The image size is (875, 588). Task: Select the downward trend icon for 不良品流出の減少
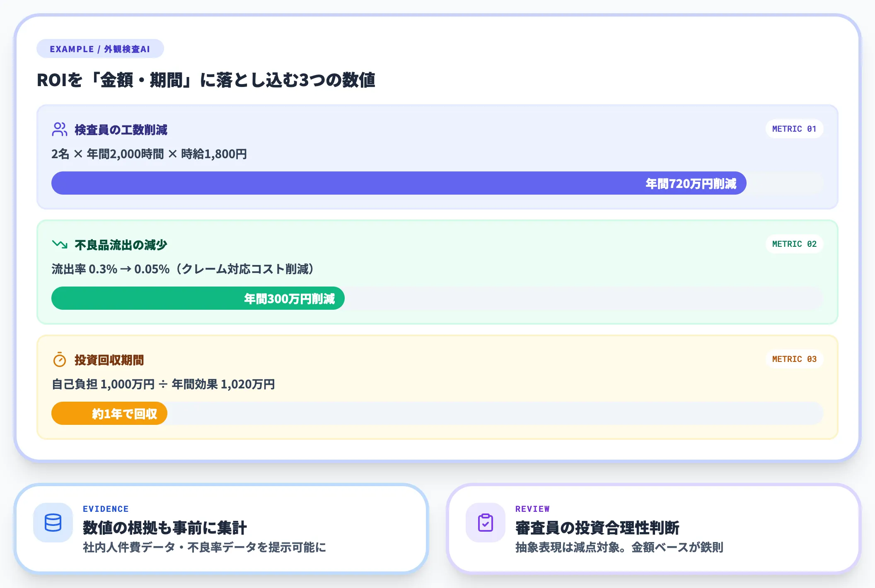59,244
